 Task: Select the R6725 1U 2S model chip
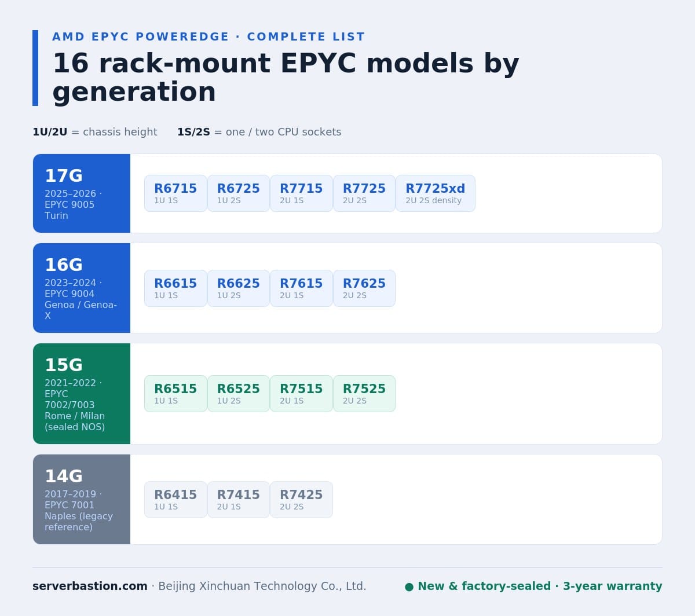tap(239, 193)
